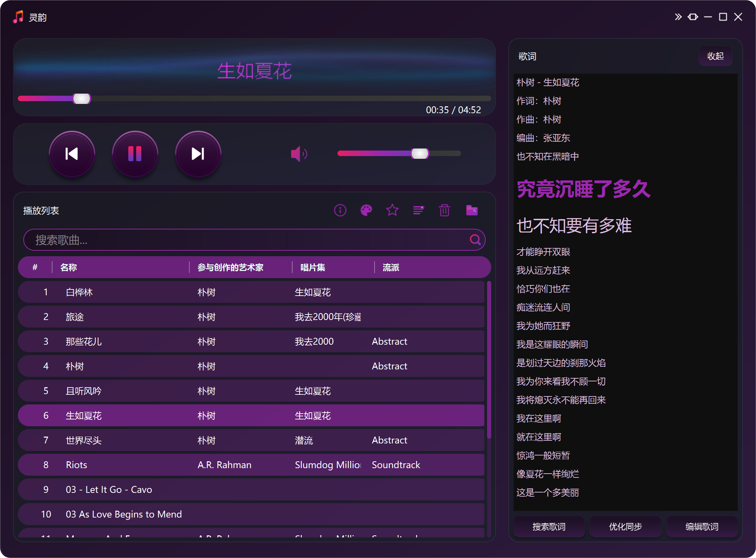Viewport: 756px width, 558px height.
Task: Collapse lyrics with 收起 button
Action: 716,56
